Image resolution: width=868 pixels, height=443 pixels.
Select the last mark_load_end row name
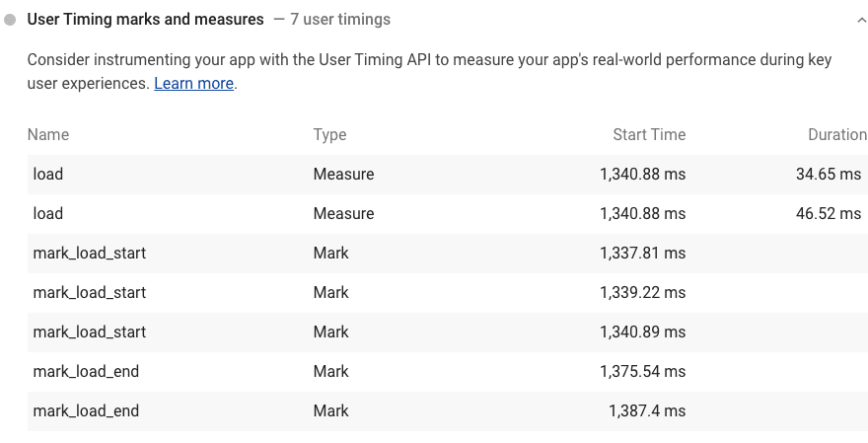pos(86,411)
